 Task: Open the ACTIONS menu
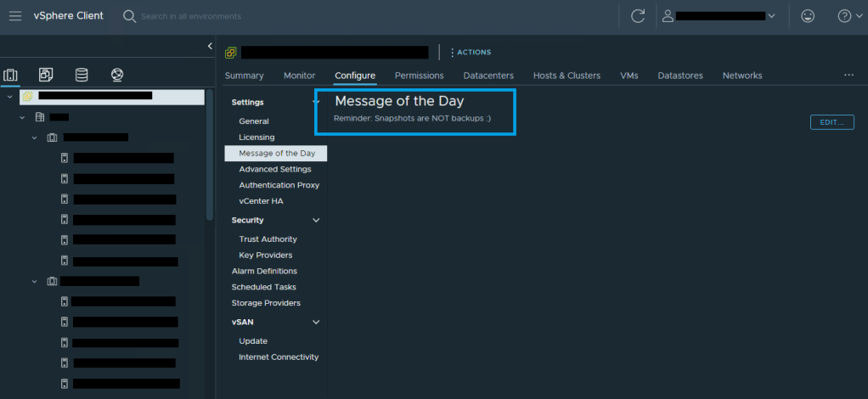[470, 53]
